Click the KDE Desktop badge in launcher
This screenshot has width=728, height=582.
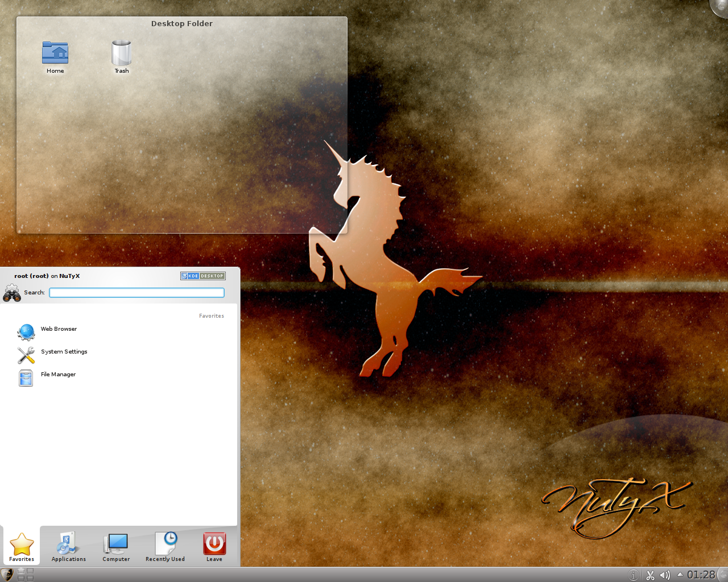tap(203, 276)
